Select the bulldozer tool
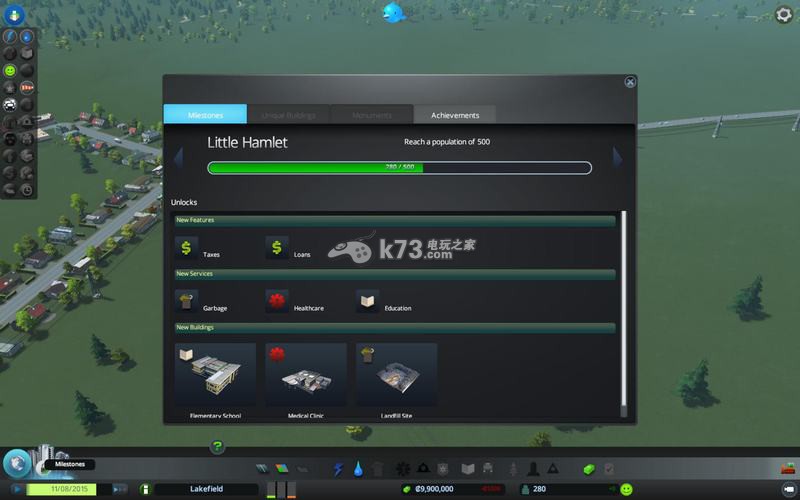Image resolution: width=800 pixels, height=500 pixels. pos(788,469)
